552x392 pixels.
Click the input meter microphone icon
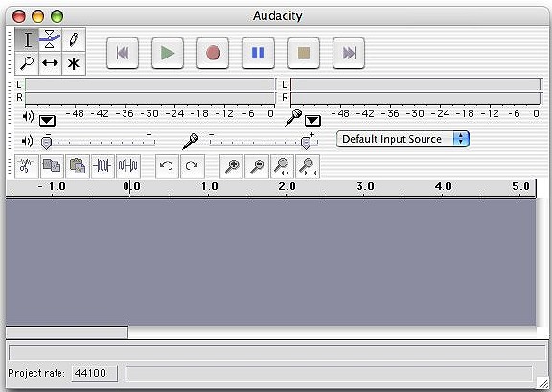[293, 118]
